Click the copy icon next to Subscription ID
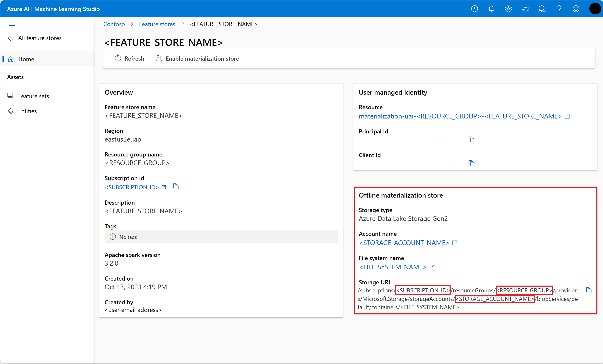The image size is (603, 364). point(176,187)
